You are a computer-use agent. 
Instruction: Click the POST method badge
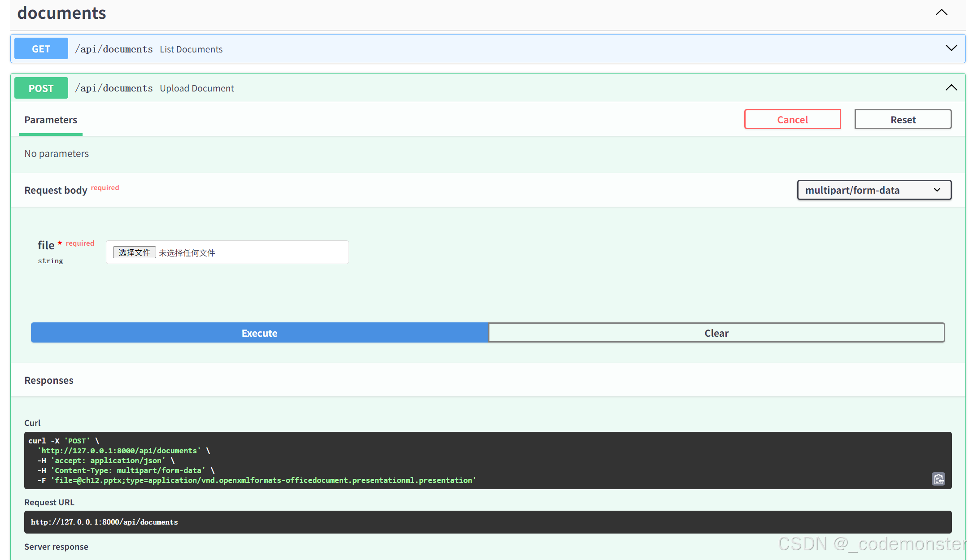pyautogui.click(x=41, y=88)
